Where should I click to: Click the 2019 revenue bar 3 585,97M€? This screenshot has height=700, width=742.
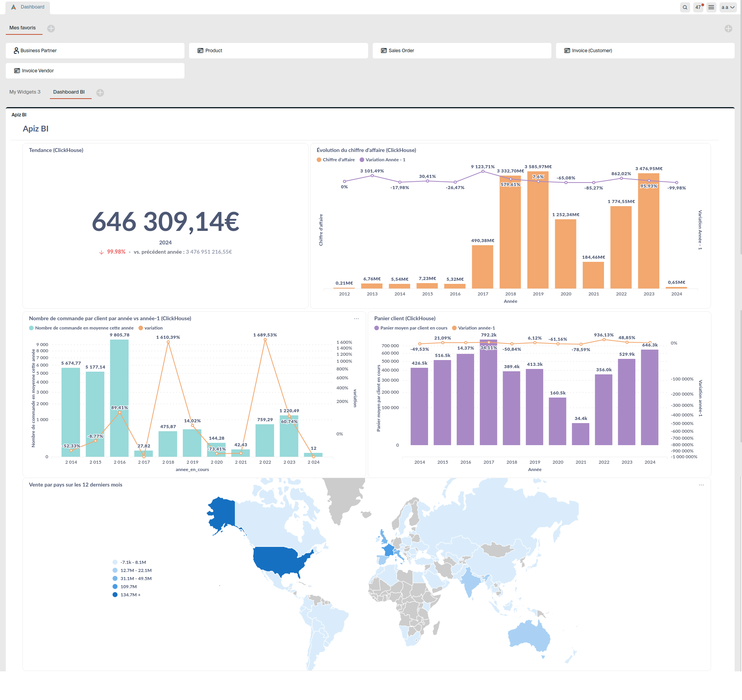(538, 230)
